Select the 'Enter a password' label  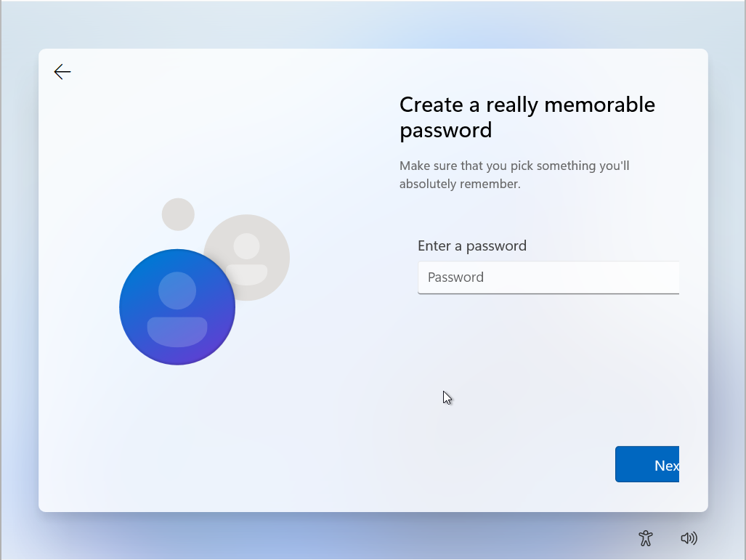tap(472, 245)
